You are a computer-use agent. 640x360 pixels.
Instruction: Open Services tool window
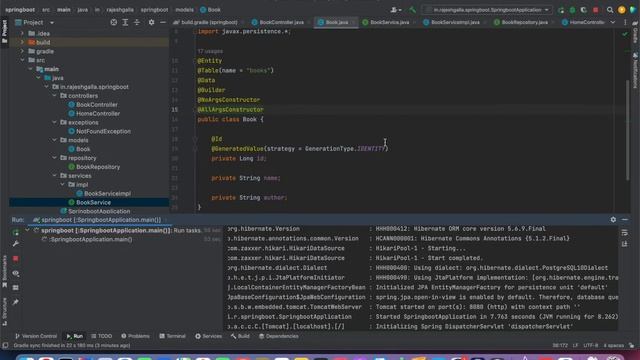click(x=209, y=336)
